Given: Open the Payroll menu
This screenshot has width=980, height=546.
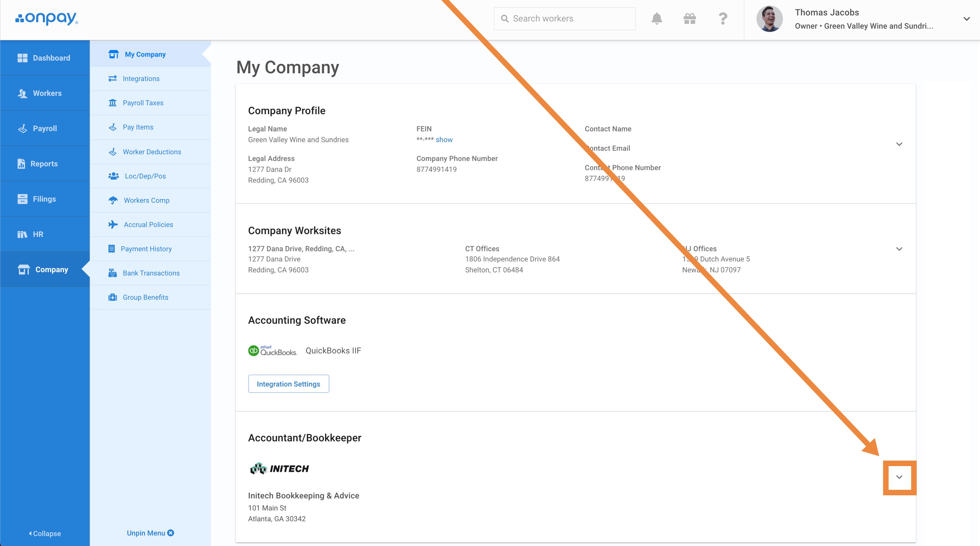Looking at the screenshot, I should coord(45,128).
